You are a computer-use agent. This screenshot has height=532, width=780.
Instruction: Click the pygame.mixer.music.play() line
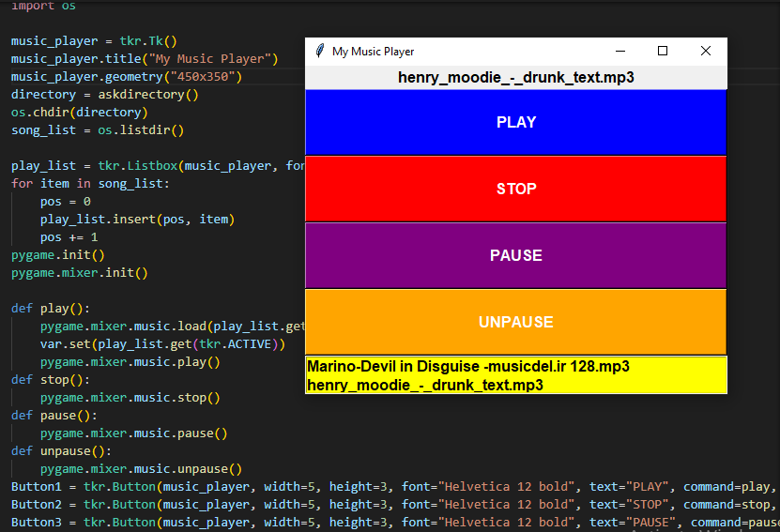(130, 362)
